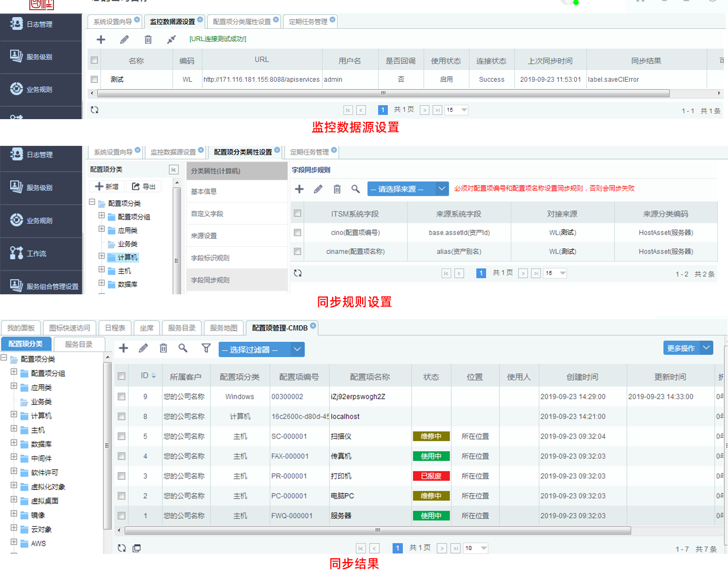Expand 虚拟化对象 node in CMDB tree

point(14,486)
